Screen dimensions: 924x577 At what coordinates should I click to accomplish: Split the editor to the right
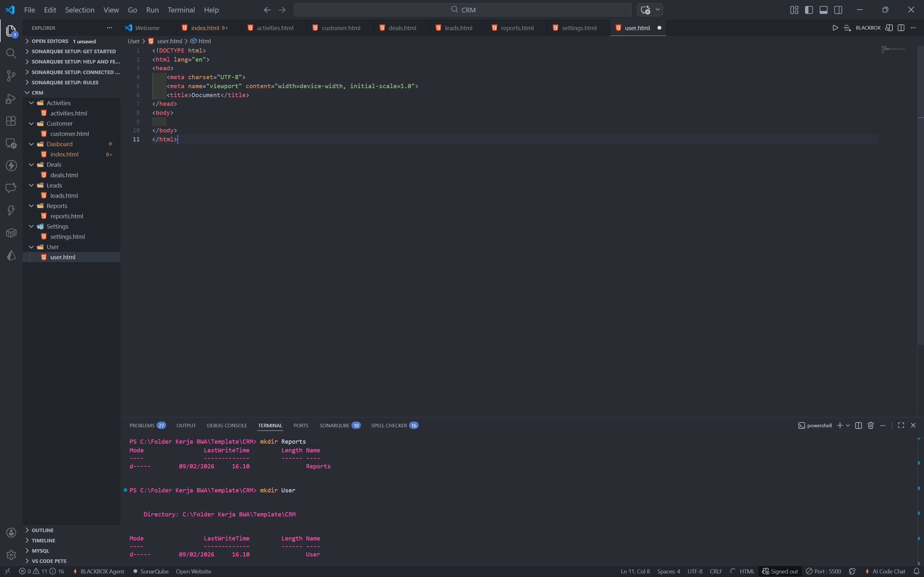[x=901, y=28]
